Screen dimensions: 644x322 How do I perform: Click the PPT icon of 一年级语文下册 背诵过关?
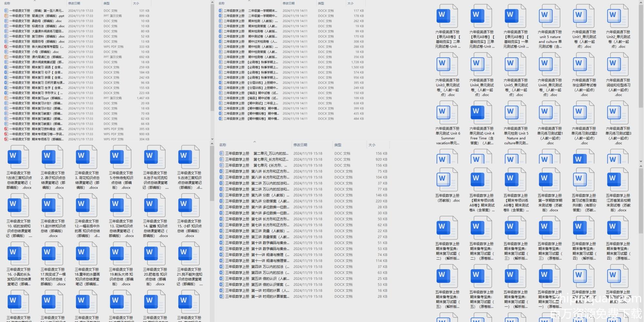6,16
